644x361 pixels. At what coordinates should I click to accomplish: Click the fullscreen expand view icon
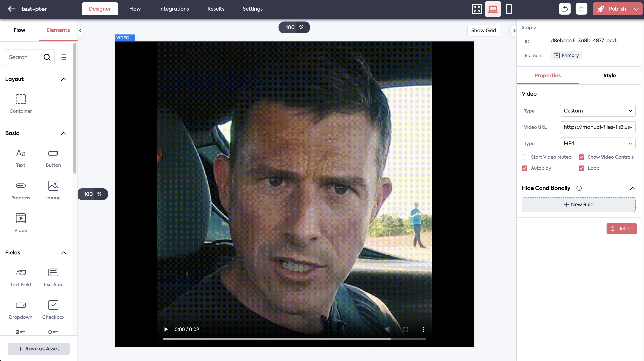click(477, 9)
